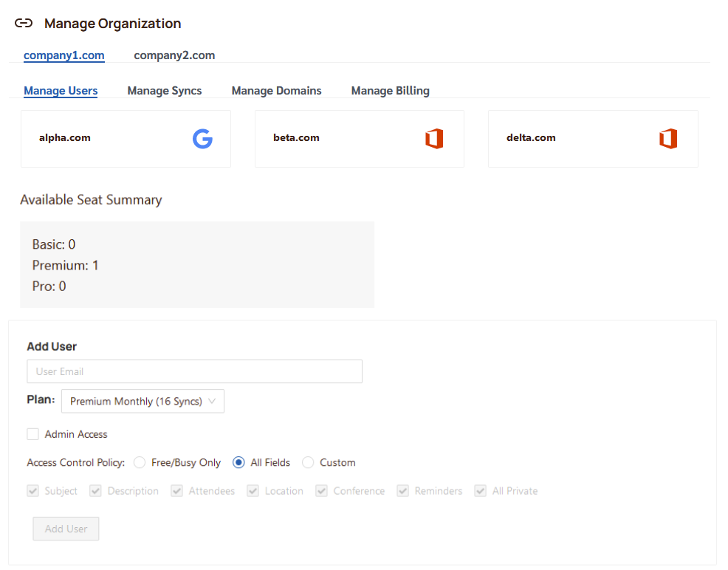Viewport: 728px width, 570px height.
Task: Open the Plan dropdown showing Premium Monthly
Action: tap(142, 401)
